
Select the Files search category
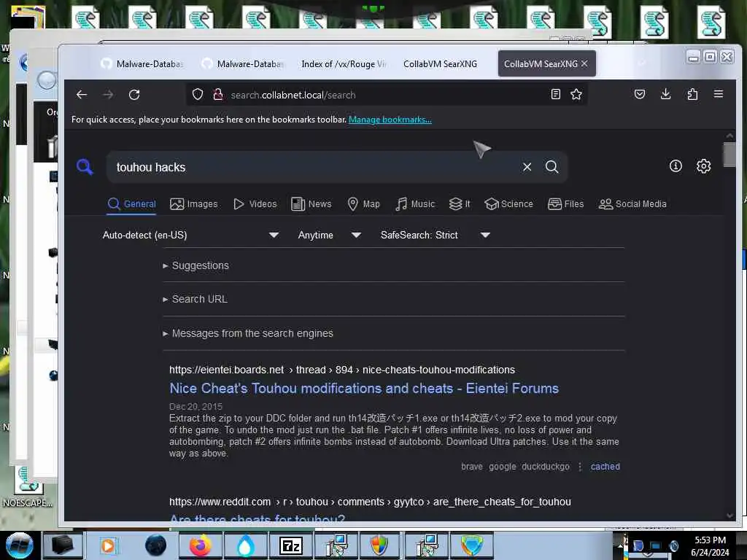[x=566, y=204]
